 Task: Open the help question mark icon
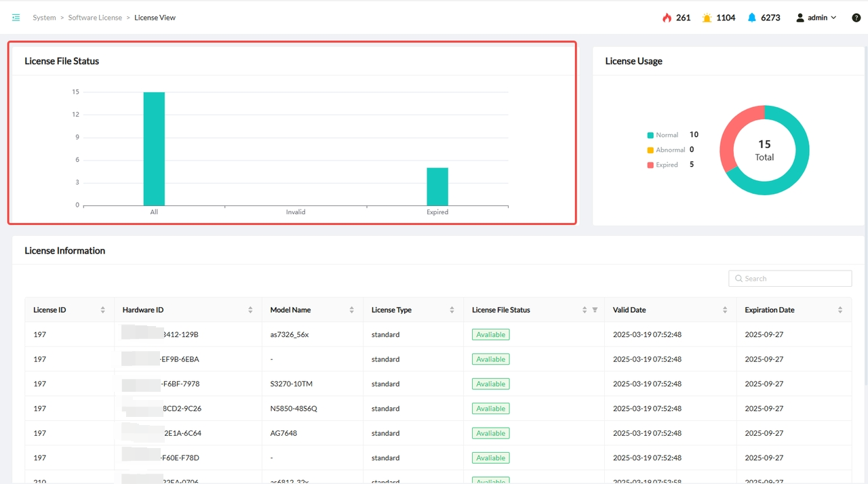click(x=856, y=18)
